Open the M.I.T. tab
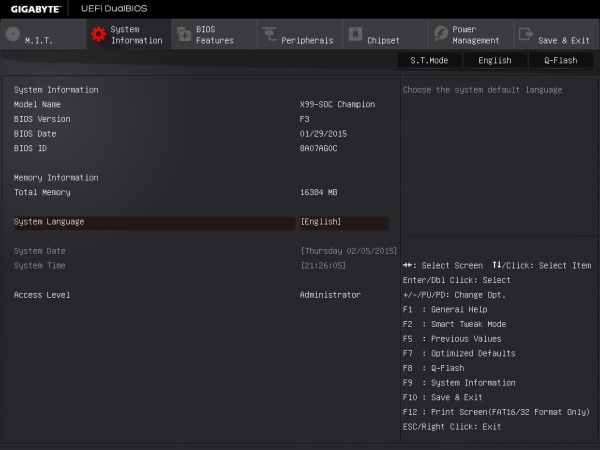 tap(43, 34)
